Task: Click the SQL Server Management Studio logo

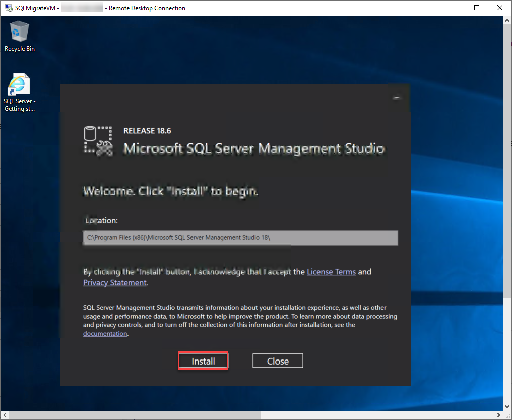Action: point(98,140)
